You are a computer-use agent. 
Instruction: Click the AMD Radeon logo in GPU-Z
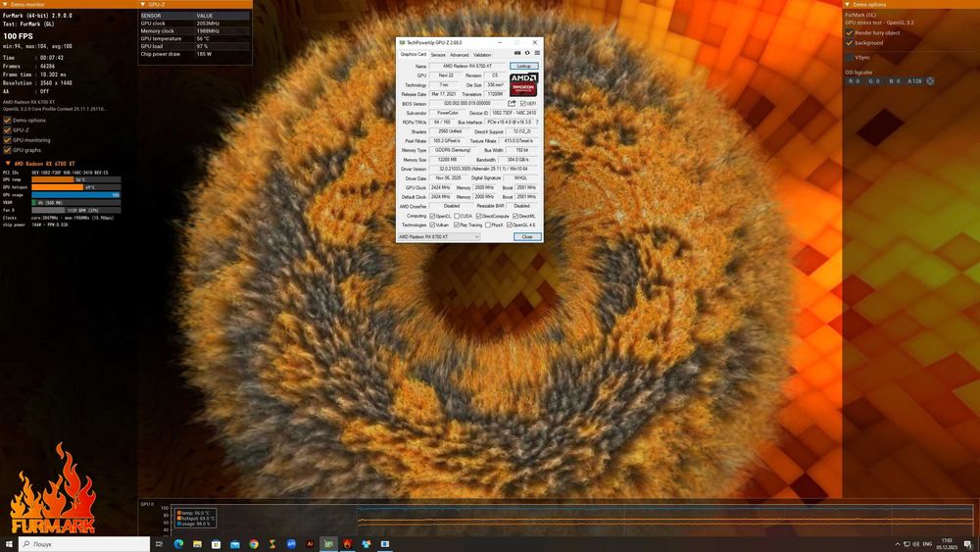click(523, 84)
